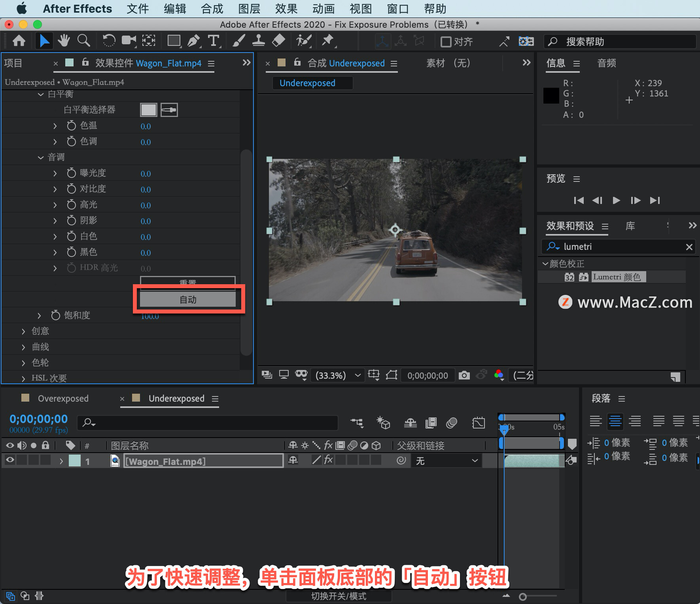The height and width of the screenshot is (604, 700).
Task: Take a snapshot with camera icon
Action: (464, 375)
